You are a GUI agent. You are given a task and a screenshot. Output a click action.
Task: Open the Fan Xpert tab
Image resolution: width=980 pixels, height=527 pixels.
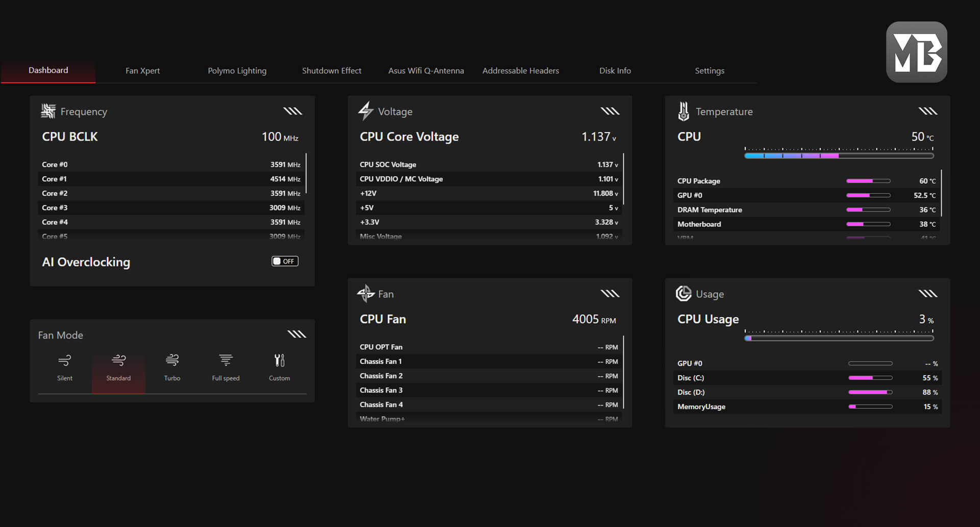[x=142, y=70]
